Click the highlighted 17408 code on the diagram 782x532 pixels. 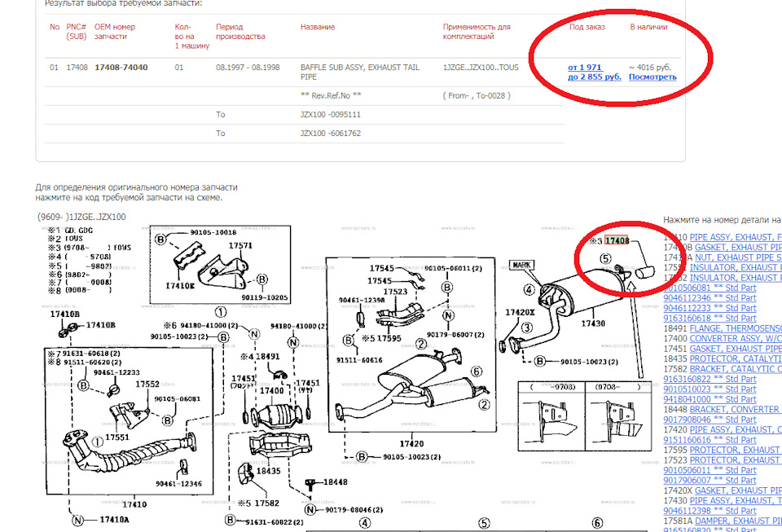617,241
